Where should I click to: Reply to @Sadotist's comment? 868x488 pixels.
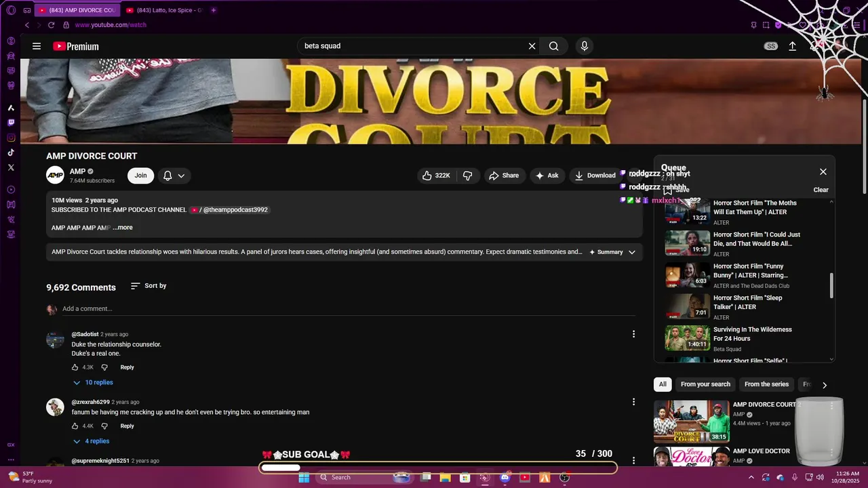point(127,367)
